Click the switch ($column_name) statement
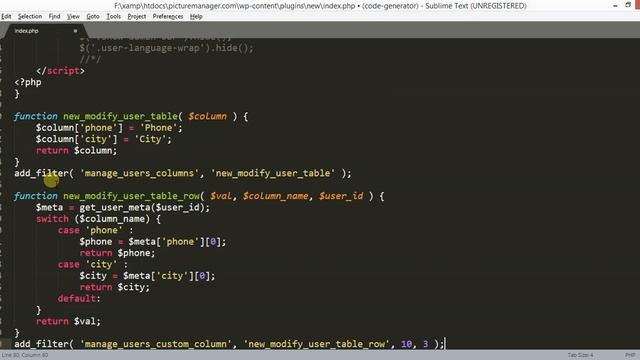 click(x=98, y=219)
